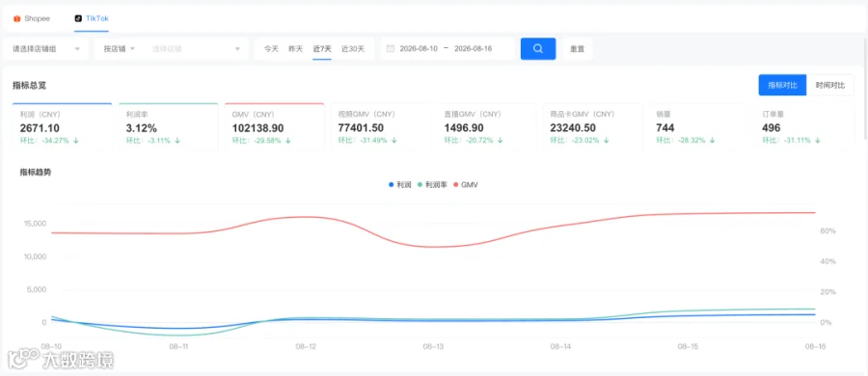Image resolution: width=868 pixels, height=376 pixels.
Task: Click the 重置 reset button
Action: pyautogui.click(x=577, y=49)
